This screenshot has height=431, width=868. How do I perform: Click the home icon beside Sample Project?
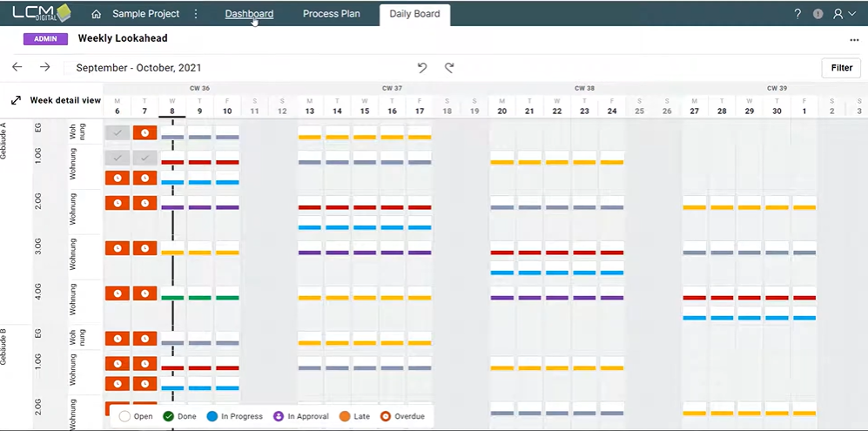click(x=97, y=14)
